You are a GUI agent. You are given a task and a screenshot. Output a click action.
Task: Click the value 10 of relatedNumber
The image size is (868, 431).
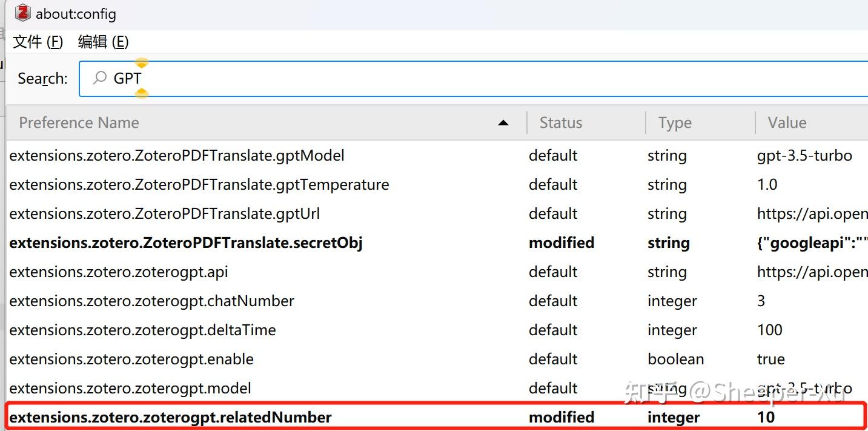coord(766,418)
